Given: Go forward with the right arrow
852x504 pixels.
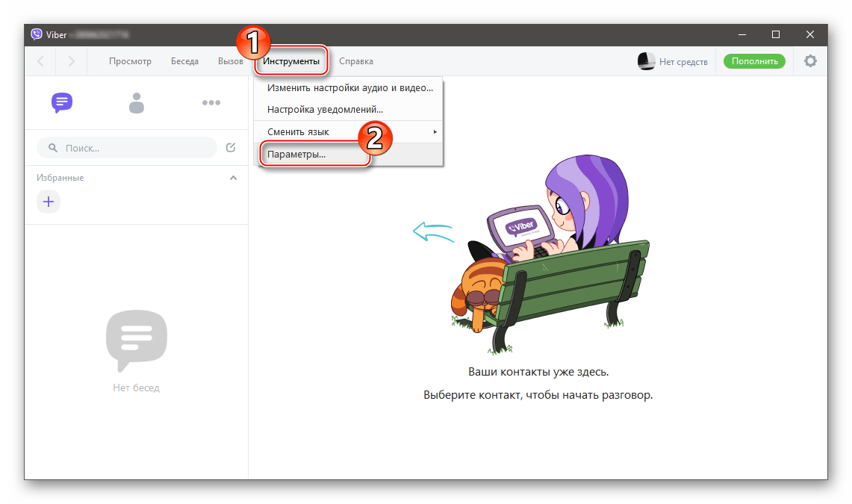Looking at the screenshot, I should click(71, 61).
